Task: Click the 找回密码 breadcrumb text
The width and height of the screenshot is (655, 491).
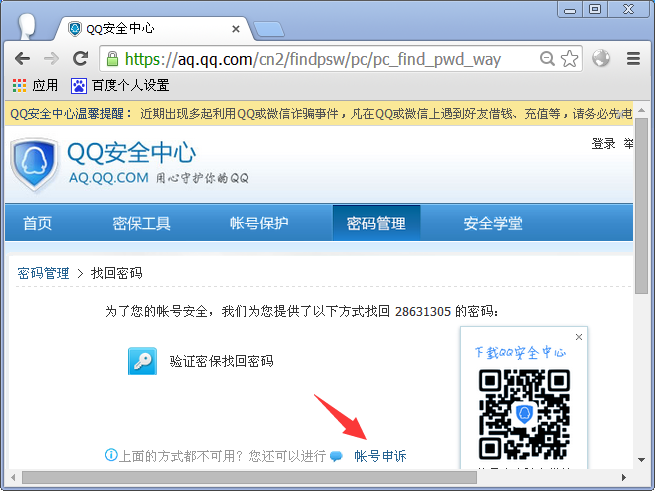Action: click(117, 273)
